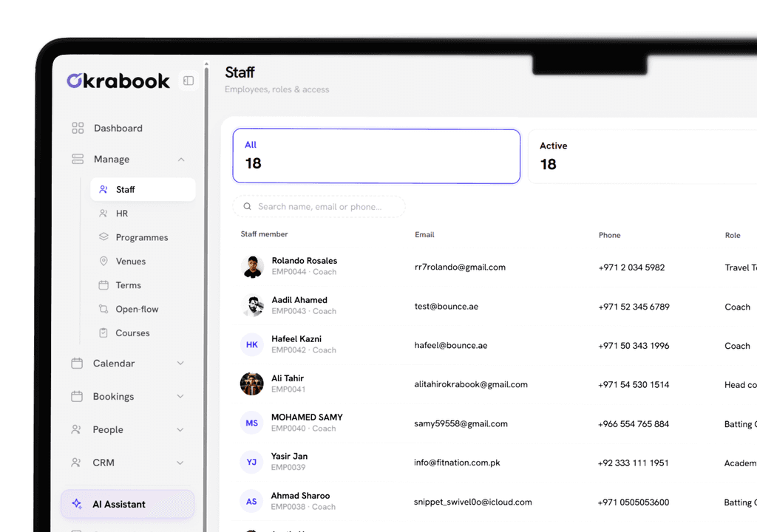Screen dimensions: 757x532
Task: Select the All 18 filter card
Action: [x=376, y=156]
